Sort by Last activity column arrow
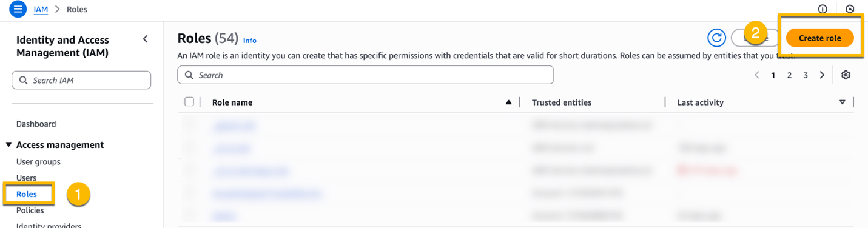This screenshot has height=228, width=868. tap(842, 102)
